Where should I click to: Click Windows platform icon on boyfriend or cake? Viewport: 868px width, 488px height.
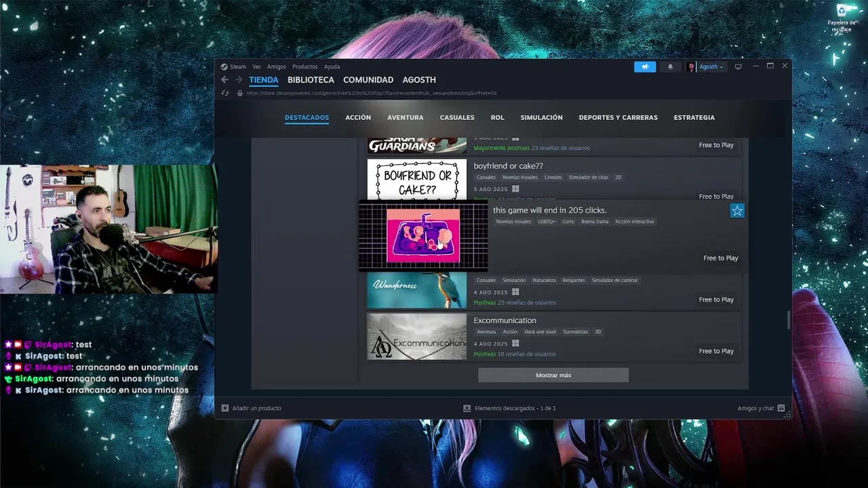(515, 189)
